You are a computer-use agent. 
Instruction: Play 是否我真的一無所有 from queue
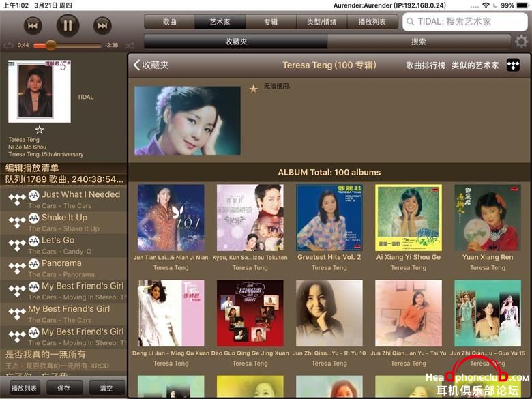63,359
